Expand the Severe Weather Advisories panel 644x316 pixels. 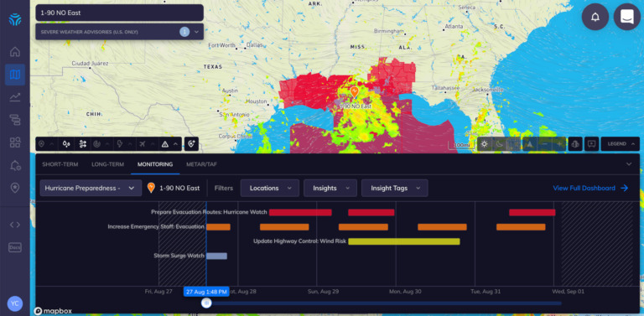pos(196,32)
